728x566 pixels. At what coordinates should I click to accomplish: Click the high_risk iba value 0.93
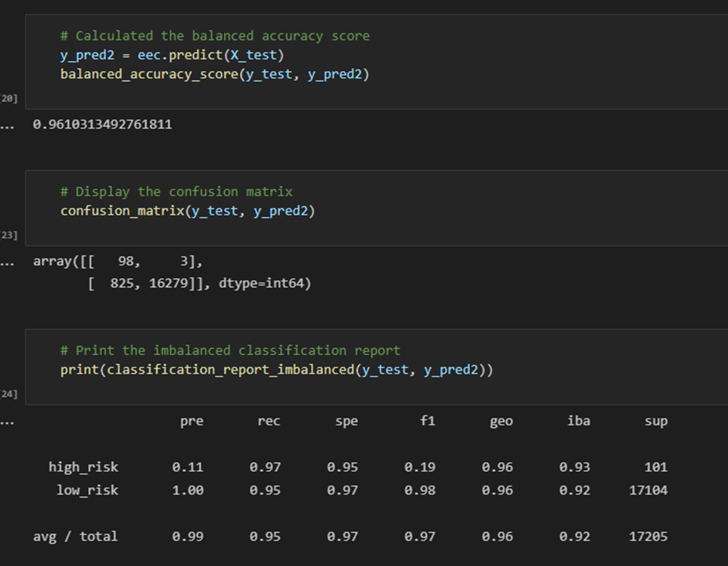coord(575,467)
